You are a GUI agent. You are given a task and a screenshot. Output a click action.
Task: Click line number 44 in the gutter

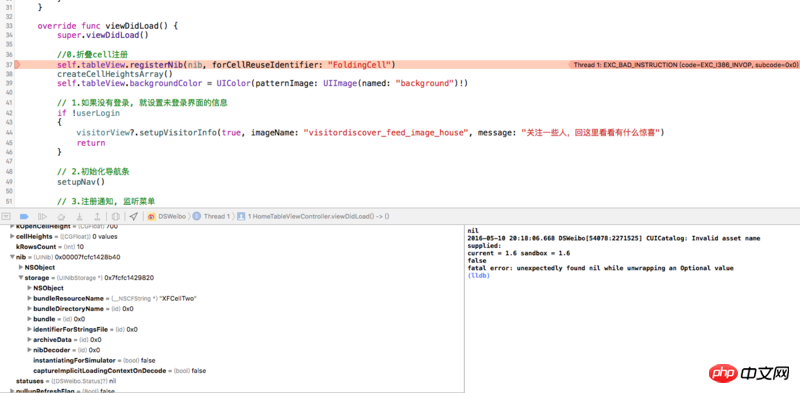(9, 133)
